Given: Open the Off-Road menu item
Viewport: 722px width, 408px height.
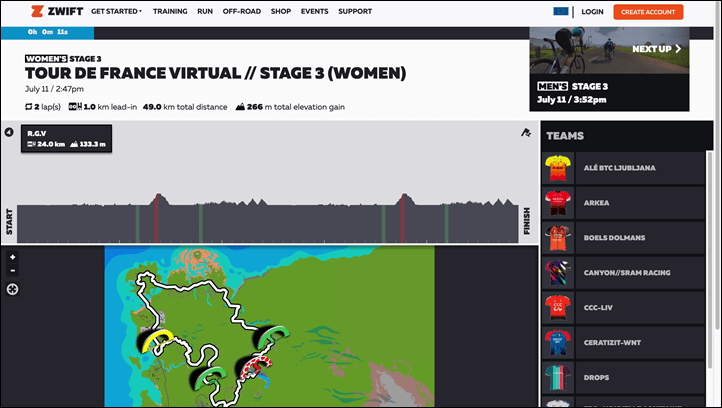Looking at the screenshot, I should tap(242, 12).
